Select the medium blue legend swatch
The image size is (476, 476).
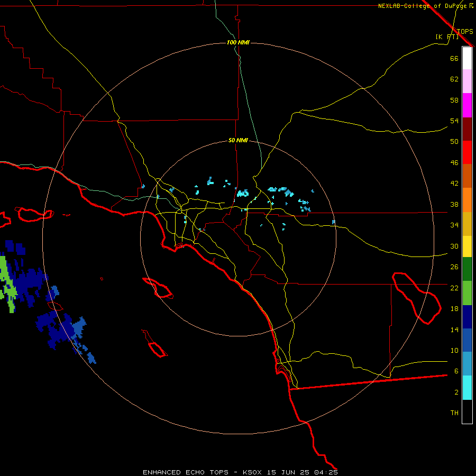[467, 340]
